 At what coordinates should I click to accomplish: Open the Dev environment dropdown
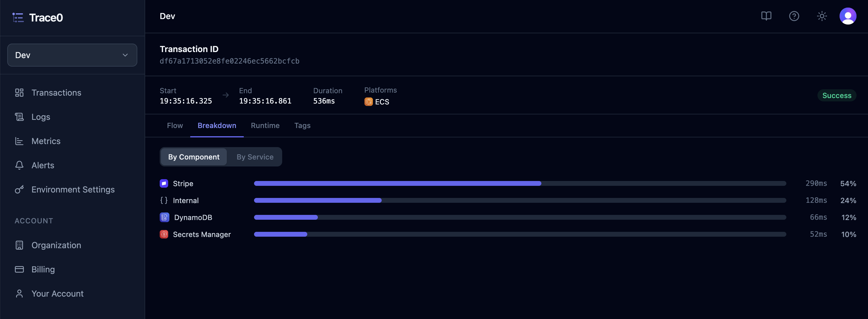(x=72, y=55)
